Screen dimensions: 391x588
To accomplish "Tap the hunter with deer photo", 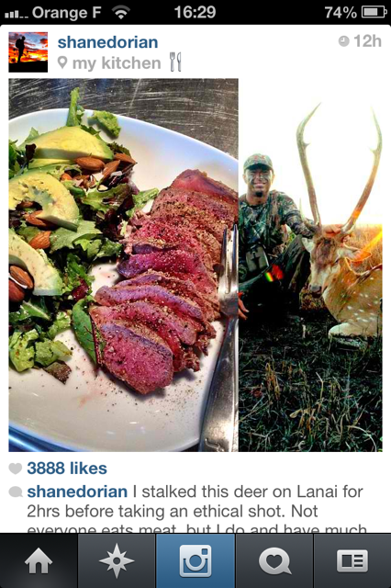I will coord(310,265).
